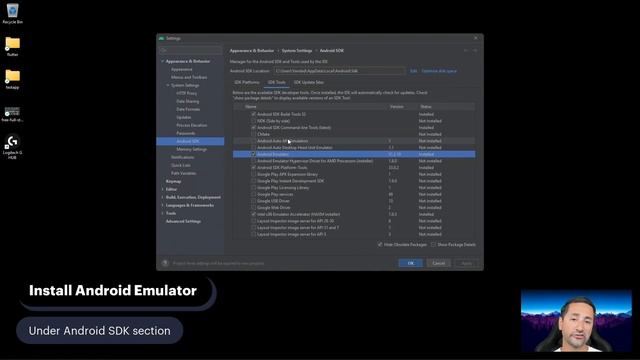The height and width of the screenshot is (360, 640).
Task: Click the OK button
Action: [x=411, y=263]
